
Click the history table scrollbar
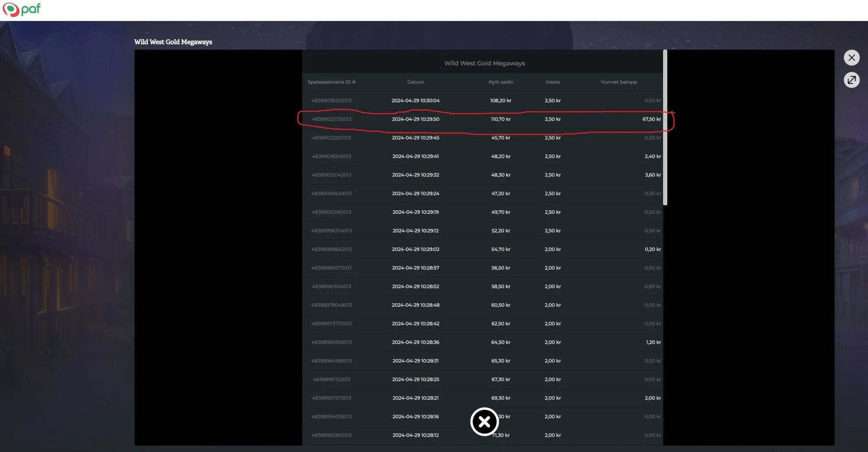(x=665, y=127)
